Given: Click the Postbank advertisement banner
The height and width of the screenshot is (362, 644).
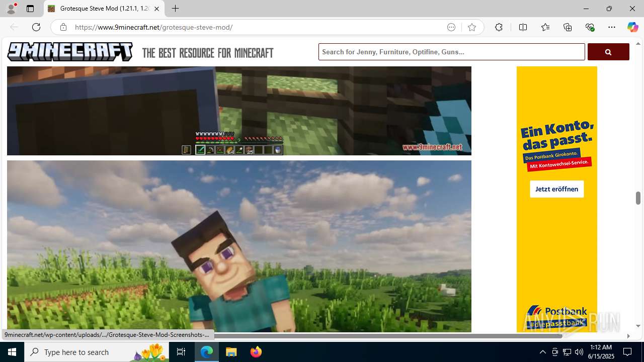Looking at the screenshot, I should 557,199.
